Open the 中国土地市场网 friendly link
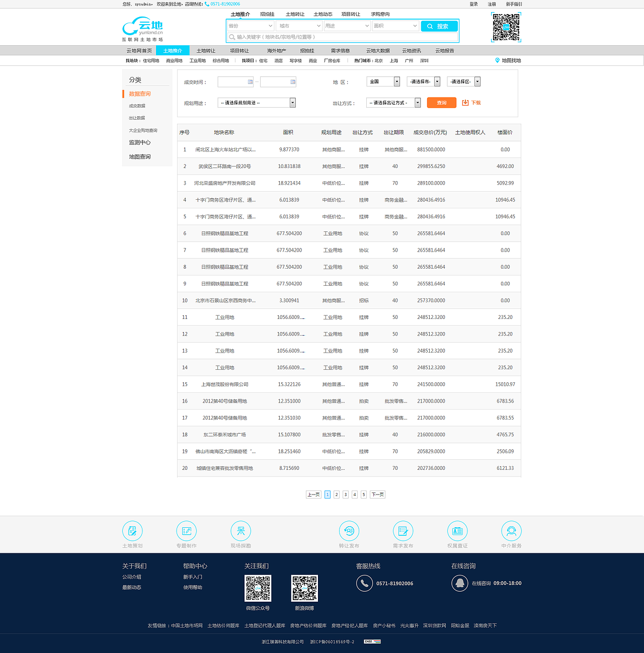 (x=187, y=625)
